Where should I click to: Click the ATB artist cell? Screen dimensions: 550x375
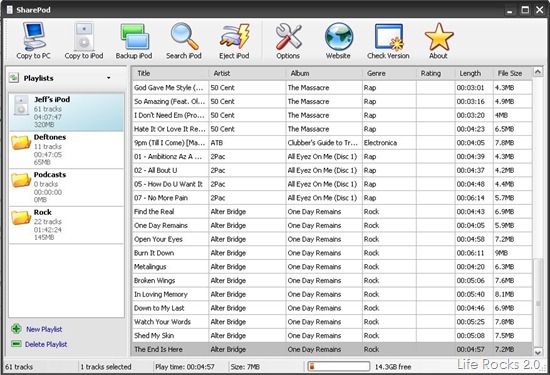(247, 143)
